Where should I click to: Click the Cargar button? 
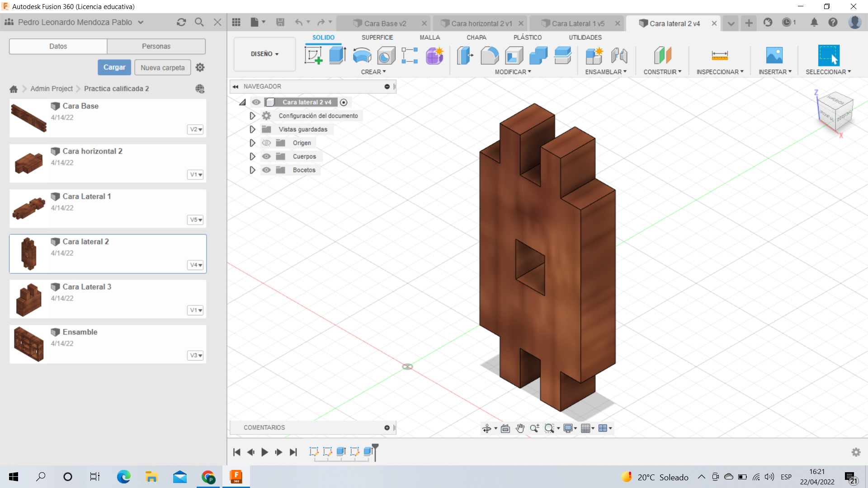click(114, 67)
